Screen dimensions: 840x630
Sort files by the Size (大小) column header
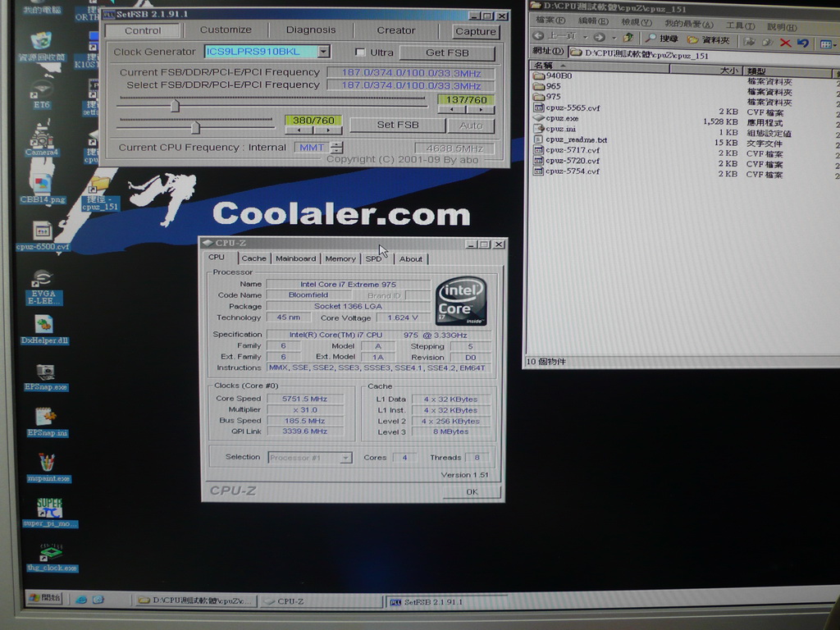pos(706,70)
